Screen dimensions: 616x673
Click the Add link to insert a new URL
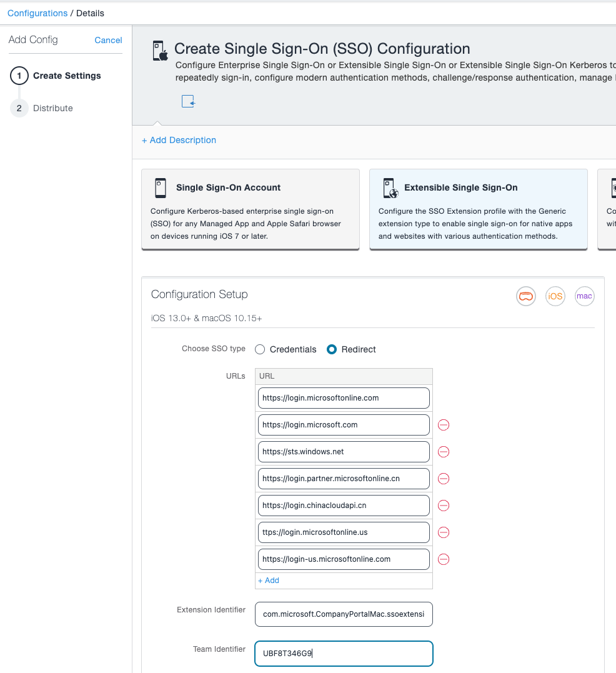pos(268,581)
